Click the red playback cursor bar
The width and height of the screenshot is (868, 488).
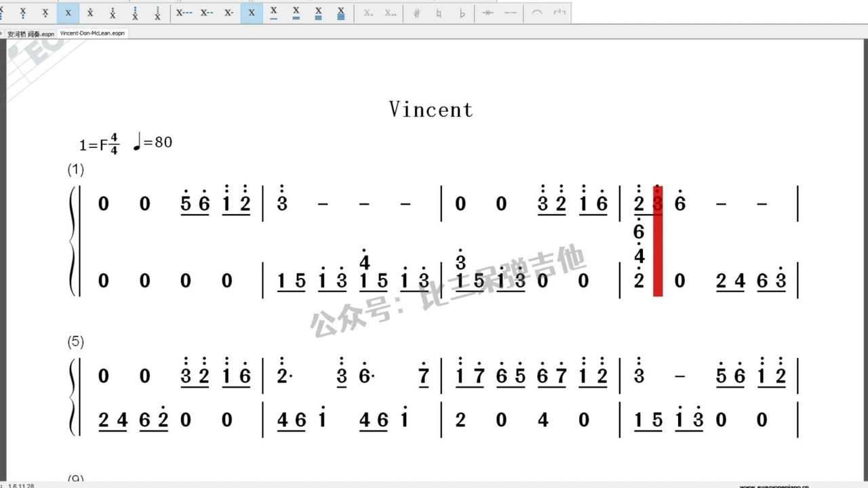[x=658, y=241]
